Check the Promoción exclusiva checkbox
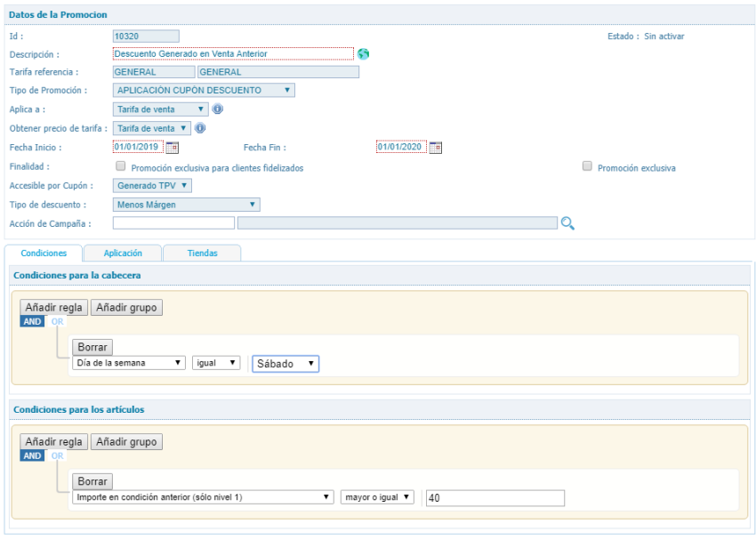 click(587, 166)
